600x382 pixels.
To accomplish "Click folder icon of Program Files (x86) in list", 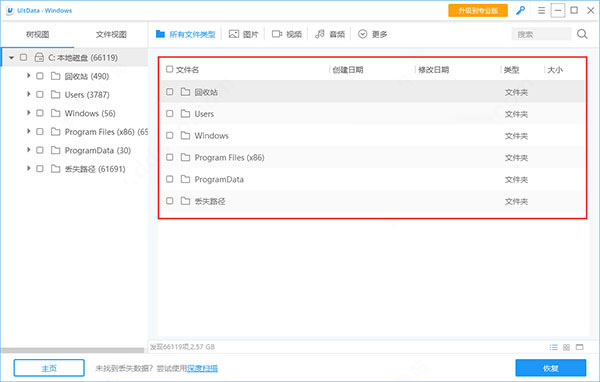I will click(185, 157).
